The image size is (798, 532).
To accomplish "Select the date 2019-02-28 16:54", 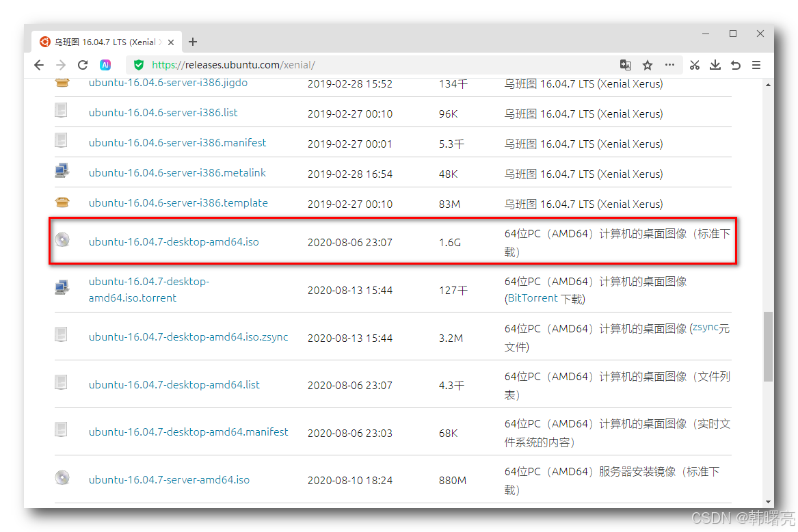I will [349, 174].
